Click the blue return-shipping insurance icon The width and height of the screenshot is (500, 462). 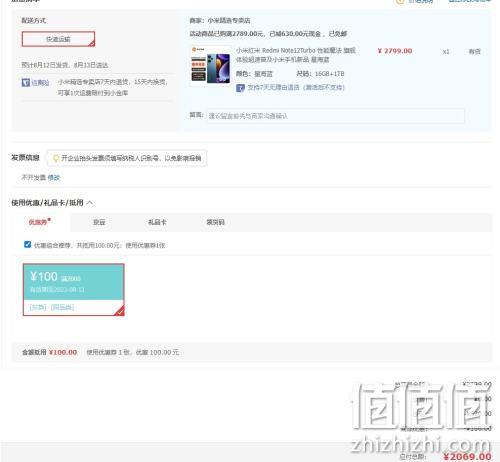(x=26, y=82)
